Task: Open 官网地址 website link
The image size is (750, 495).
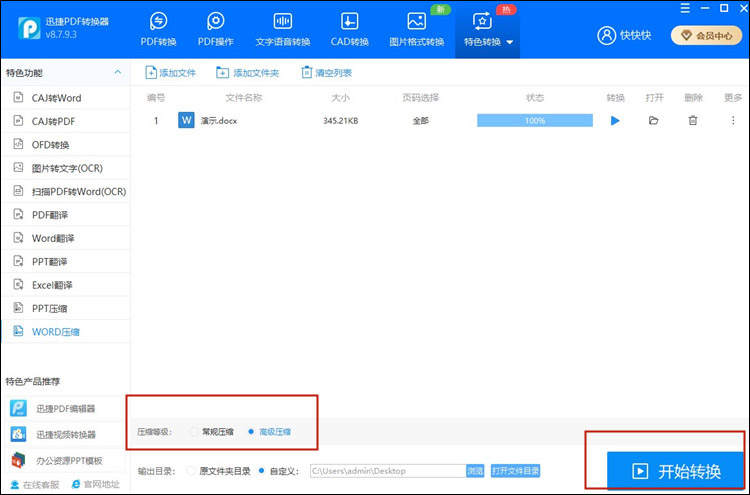Action: [x=96, y=484]
